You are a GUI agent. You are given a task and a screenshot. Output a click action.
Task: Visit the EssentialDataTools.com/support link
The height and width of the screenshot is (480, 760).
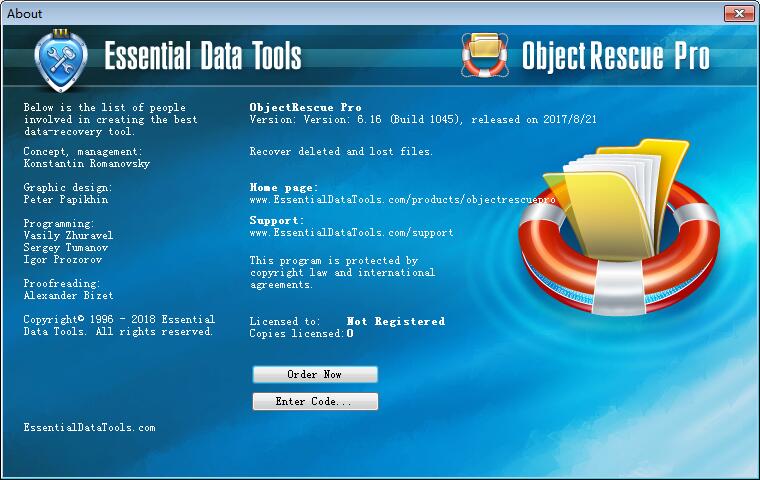(x=351, y=233)
